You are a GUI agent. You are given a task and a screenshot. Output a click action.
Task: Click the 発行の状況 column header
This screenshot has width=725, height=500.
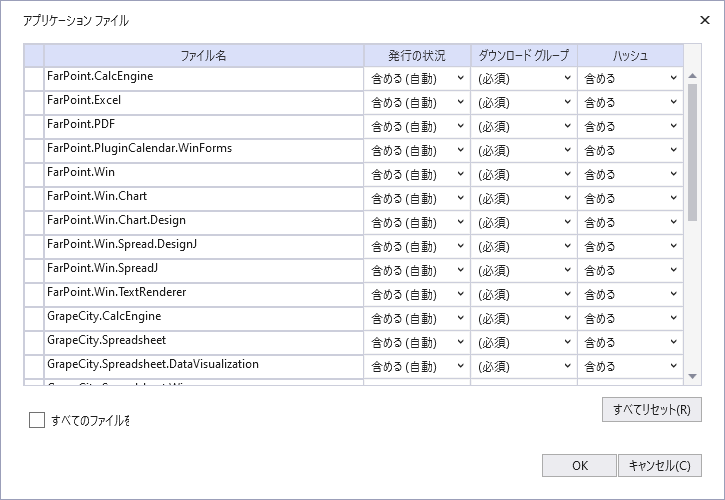416,55
